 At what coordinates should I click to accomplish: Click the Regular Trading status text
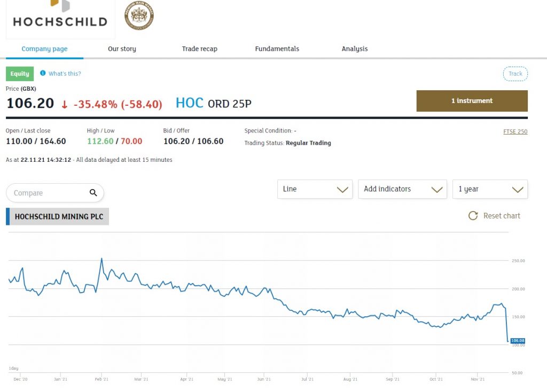point(308,143)
